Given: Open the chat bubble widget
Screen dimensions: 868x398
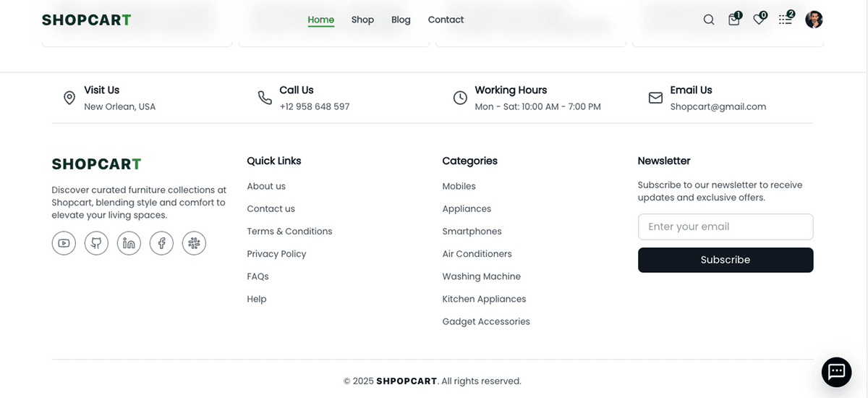Looking at the screenshot, I should (x=836, y=372).
